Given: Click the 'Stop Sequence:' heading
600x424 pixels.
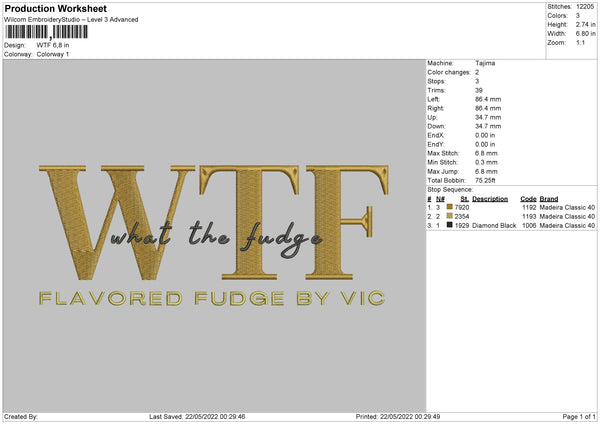Looking at the screenshot, I should point(450,190).
